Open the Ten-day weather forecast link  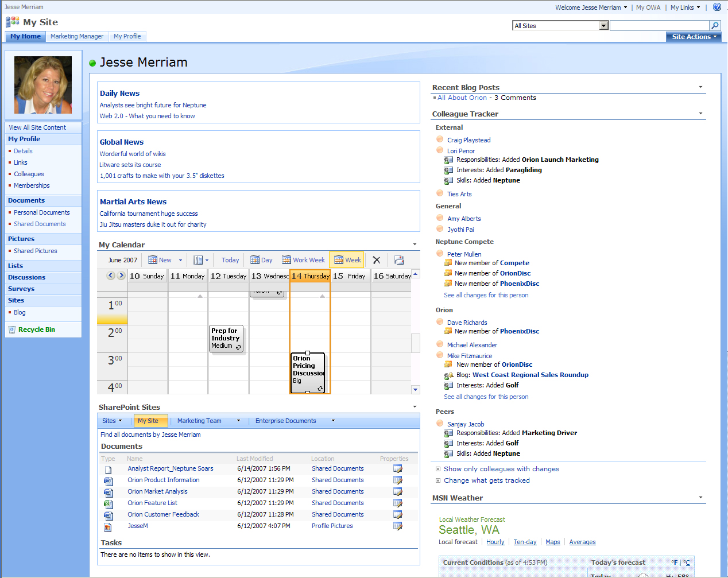525,542
